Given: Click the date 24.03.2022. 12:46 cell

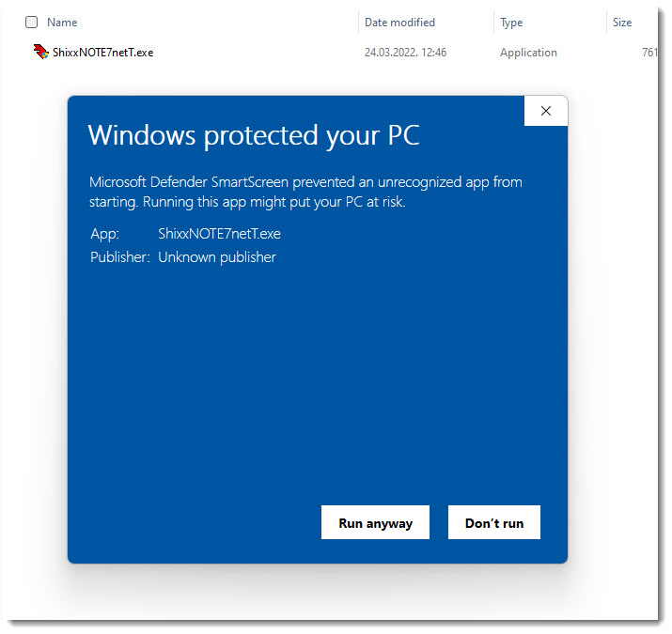Looking at the screenshot, I should click(x=405, y=53).
